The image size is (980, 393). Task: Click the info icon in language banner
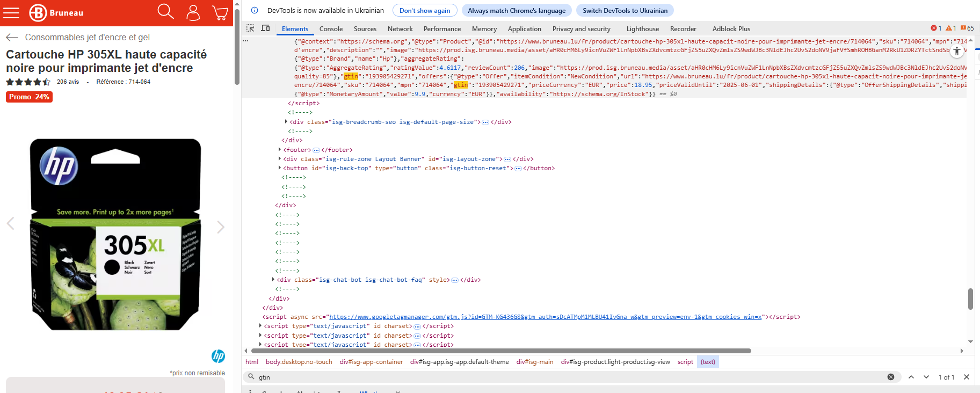255,10
